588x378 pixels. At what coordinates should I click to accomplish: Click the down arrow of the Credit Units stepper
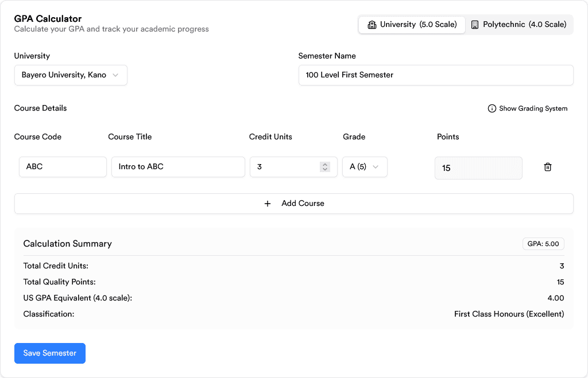pyautogui.click(x=325, y=170)
